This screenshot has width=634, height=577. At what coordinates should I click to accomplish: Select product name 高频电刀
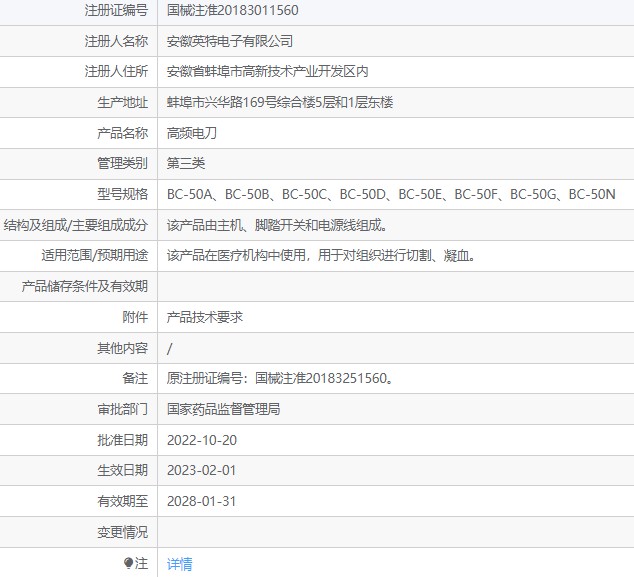pos(192,133)
